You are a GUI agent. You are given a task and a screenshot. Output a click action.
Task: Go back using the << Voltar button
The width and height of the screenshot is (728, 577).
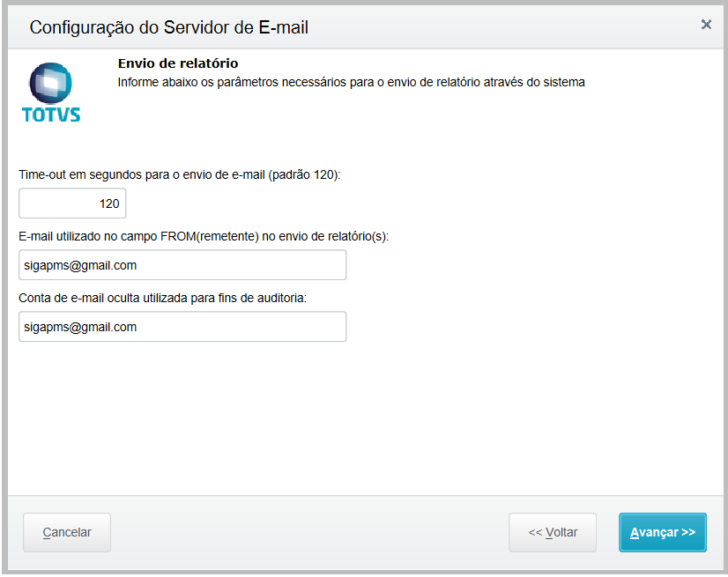[x=553, y=532]
